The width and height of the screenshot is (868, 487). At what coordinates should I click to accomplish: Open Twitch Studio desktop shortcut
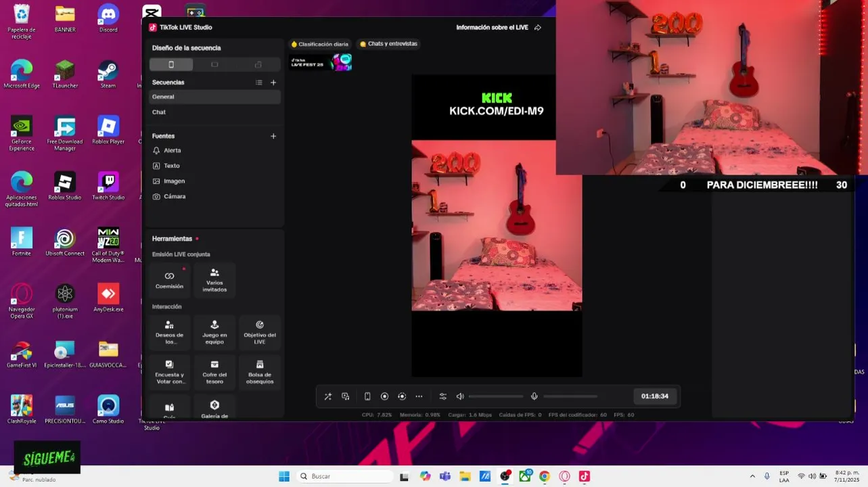[x=108, y=186]
